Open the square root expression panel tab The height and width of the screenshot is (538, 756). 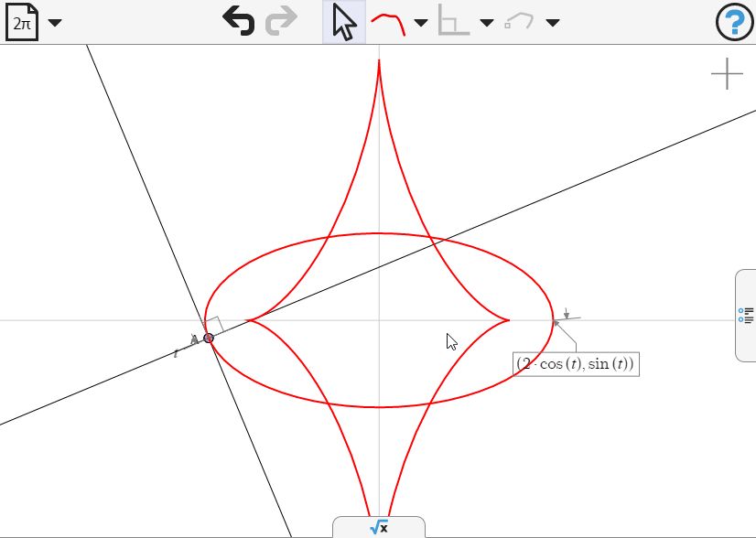tap(379, 527)
